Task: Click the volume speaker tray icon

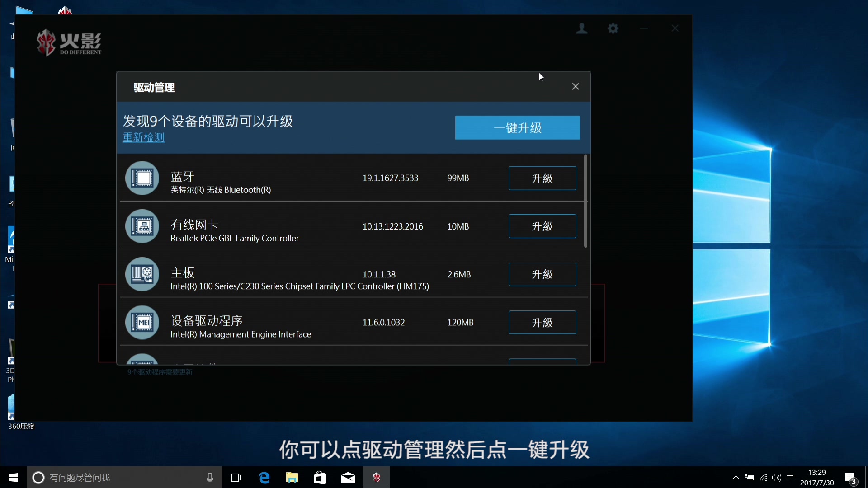Action: (x=777, y=478)
